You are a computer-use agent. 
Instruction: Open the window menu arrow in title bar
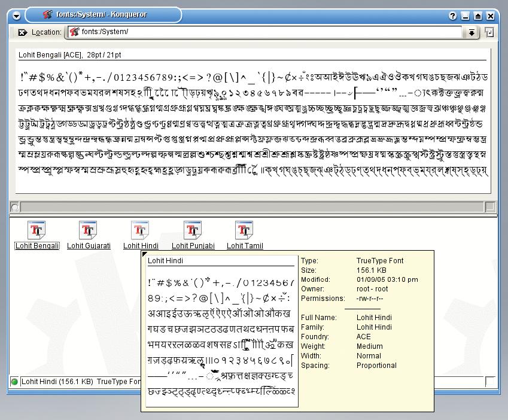tap(16, 16)
